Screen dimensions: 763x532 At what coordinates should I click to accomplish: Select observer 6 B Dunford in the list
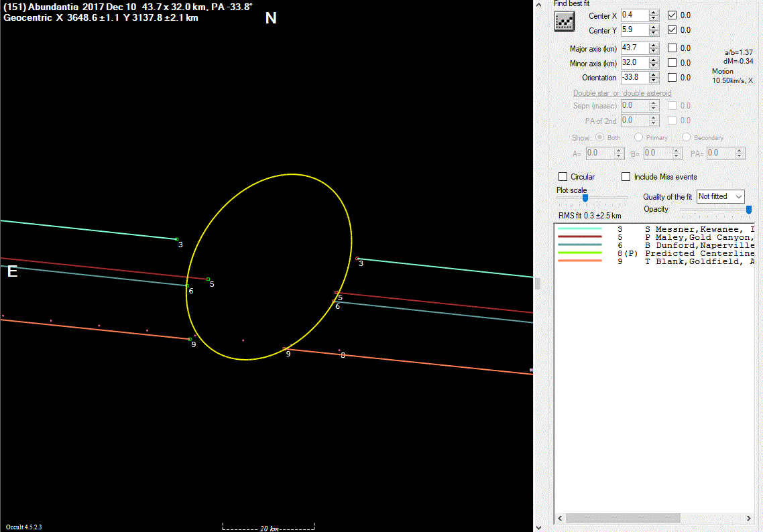[656, 246]
